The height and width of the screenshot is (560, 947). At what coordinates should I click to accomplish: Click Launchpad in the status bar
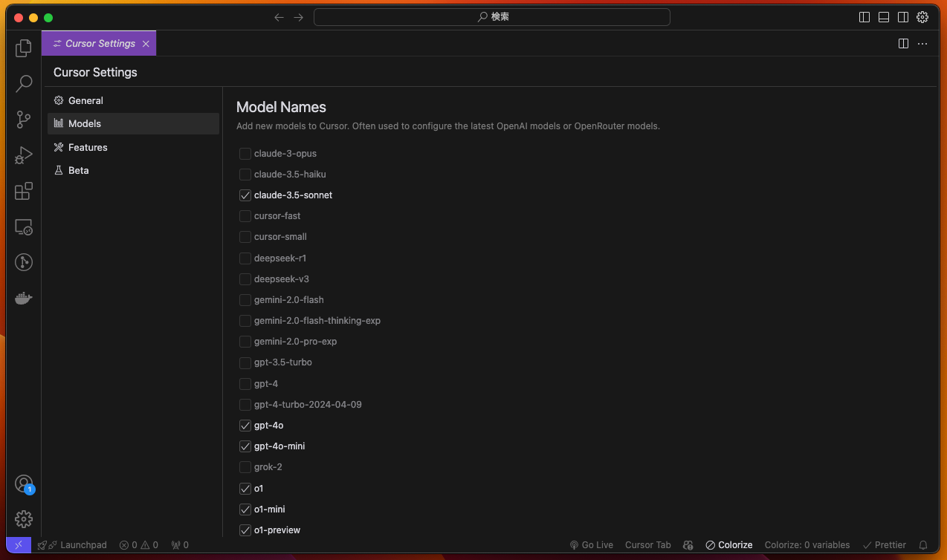72,545
